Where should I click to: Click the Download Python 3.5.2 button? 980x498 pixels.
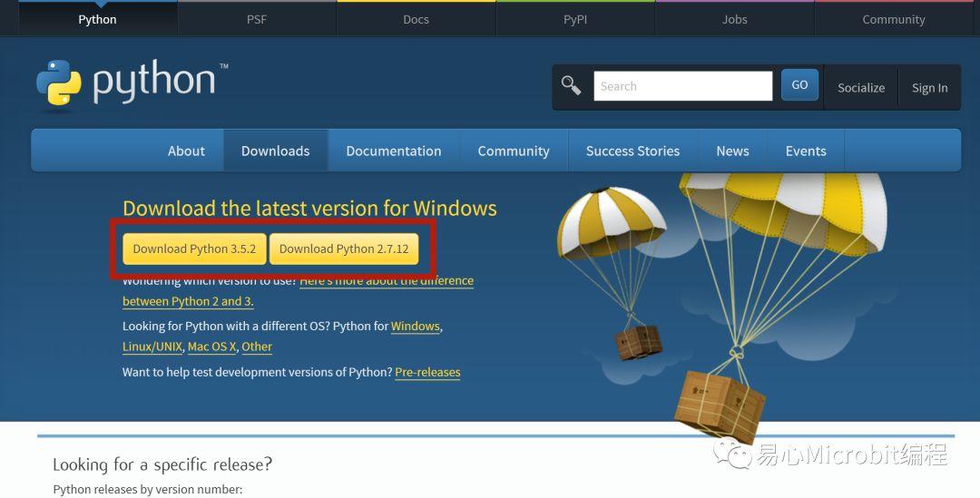pyautogui.click(x=194, y=249)
